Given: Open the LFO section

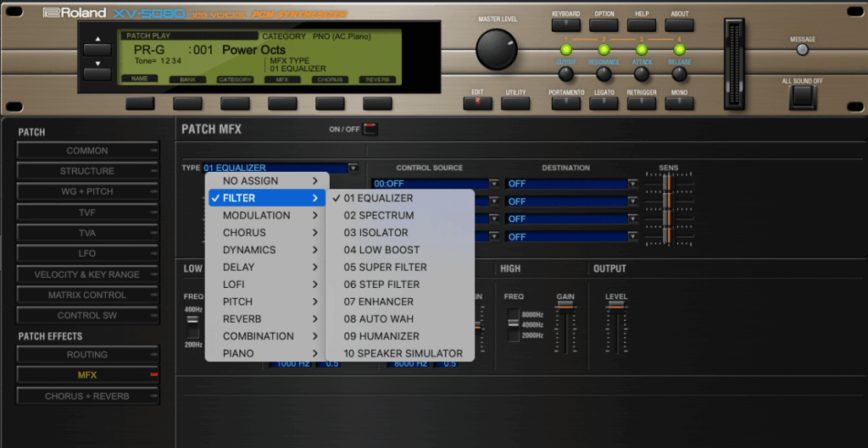Looking at the screenshot, I should pos(87,253).
